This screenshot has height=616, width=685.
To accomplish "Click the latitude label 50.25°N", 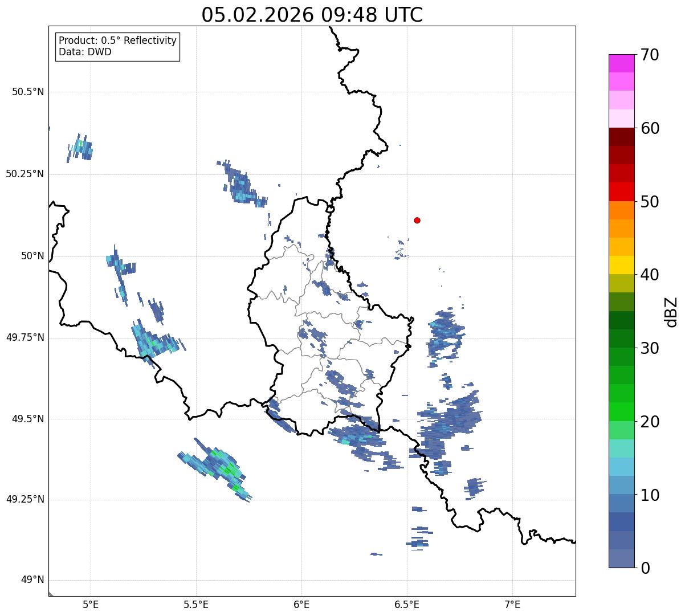I will tap(25, 174).
